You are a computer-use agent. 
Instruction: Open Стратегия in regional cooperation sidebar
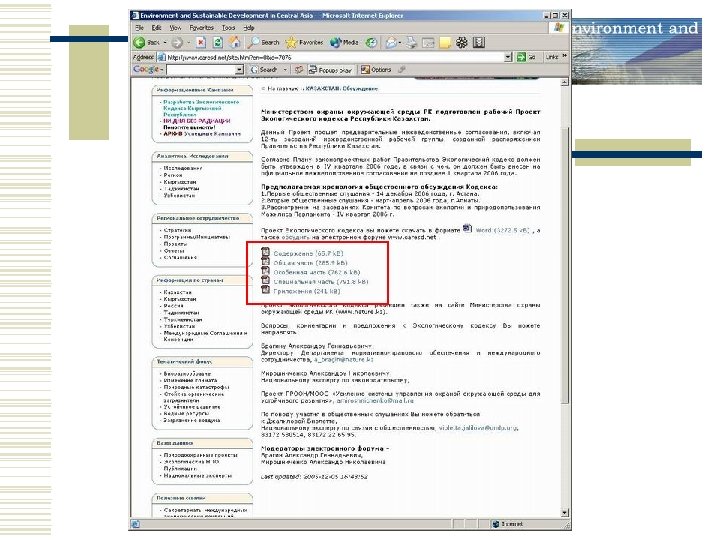point(178,230)
